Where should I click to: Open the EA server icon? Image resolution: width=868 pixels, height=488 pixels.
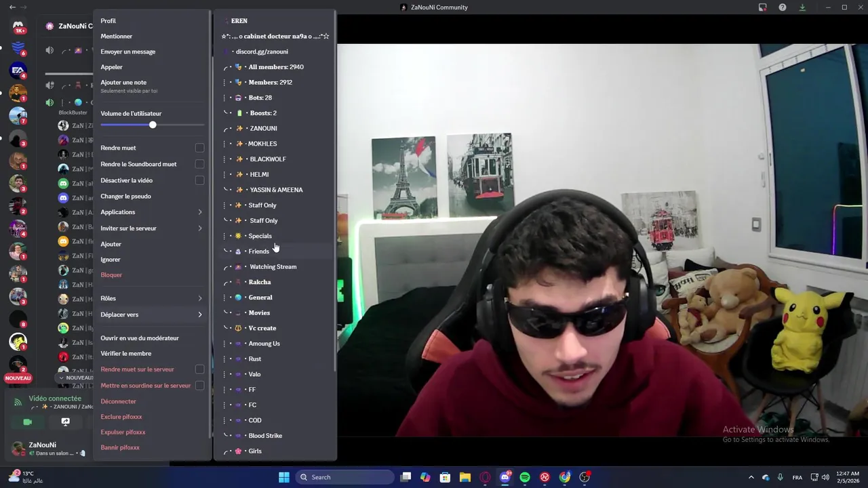coord(18,70)
